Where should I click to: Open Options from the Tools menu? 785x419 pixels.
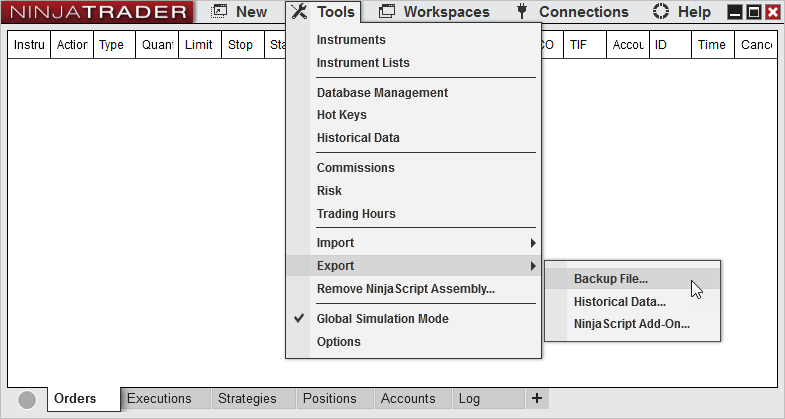[338, 342]
